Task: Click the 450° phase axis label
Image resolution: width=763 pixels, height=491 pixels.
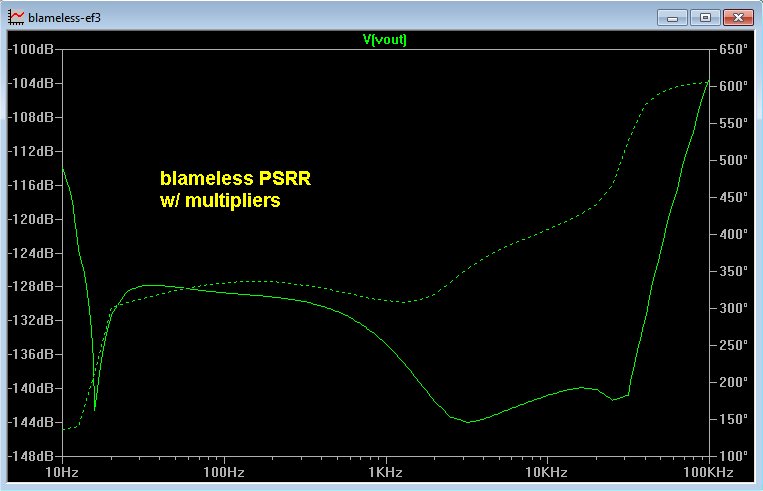Action: (x=733, y=198)
